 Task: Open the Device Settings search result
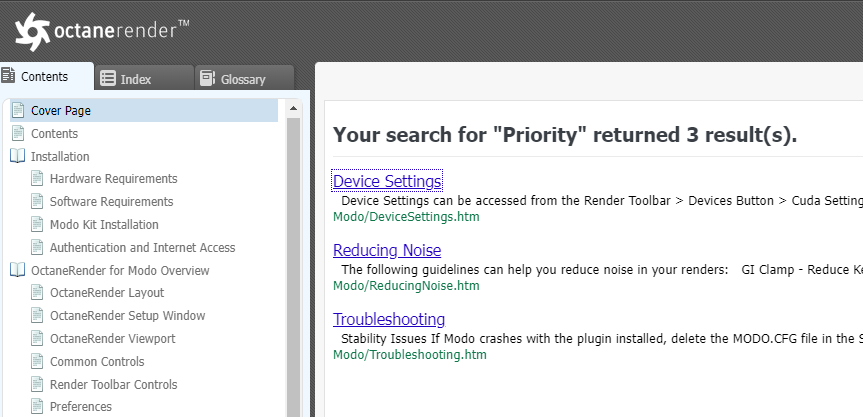pos(387,181)
